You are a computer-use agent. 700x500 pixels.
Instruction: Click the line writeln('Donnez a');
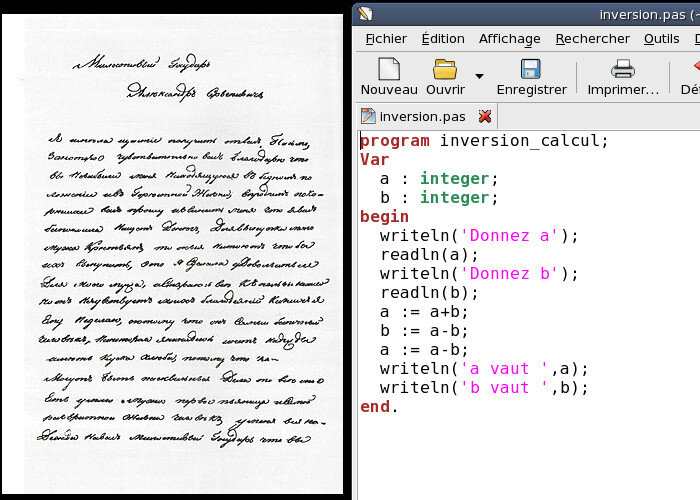[479, 236]
